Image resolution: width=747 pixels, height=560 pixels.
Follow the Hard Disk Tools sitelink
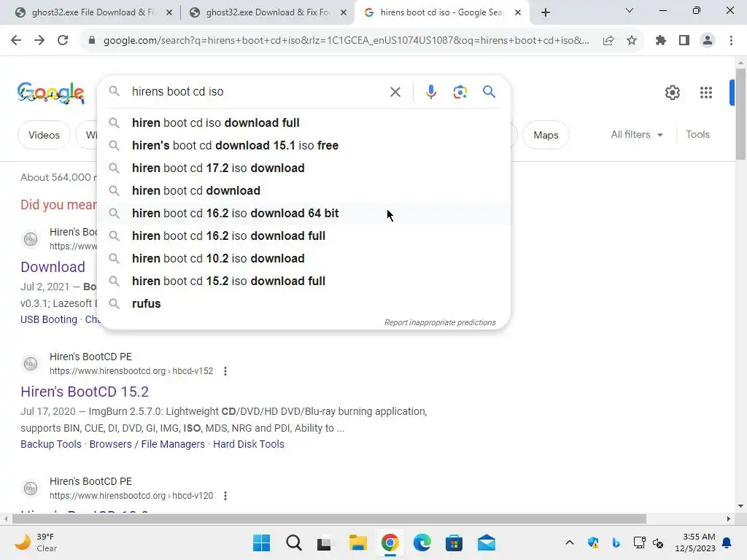249,444
